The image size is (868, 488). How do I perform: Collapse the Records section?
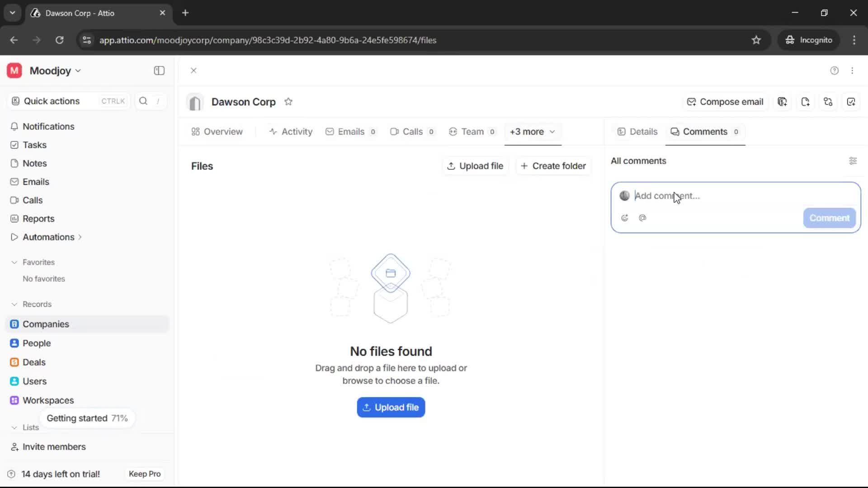14,304
